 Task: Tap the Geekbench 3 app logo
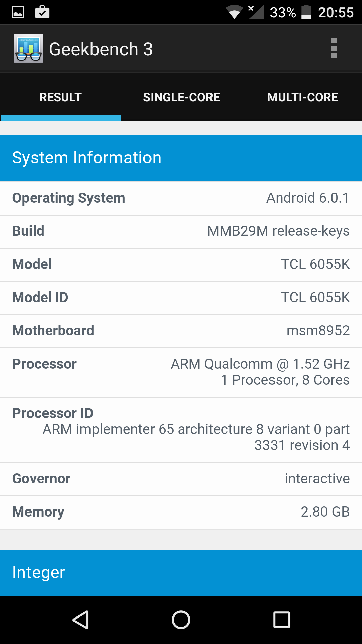point(28,48)
